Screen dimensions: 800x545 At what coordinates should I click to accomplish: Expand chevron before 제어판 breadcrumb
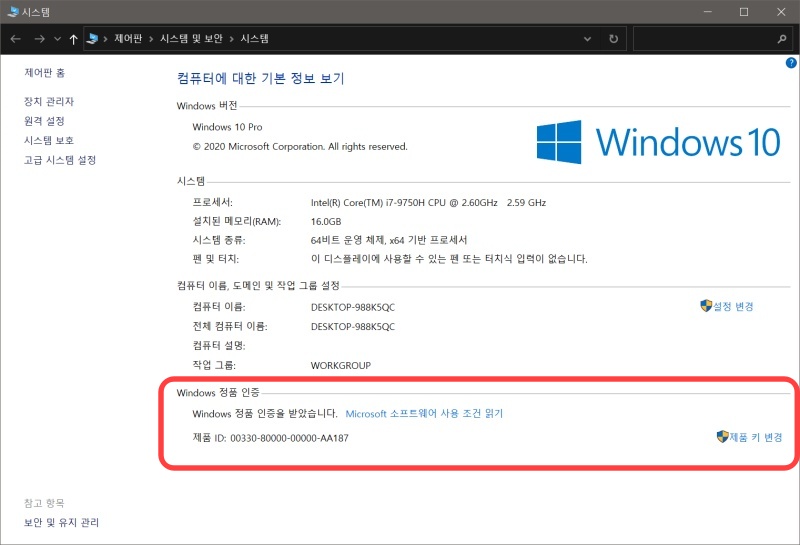tap(105, 39)
